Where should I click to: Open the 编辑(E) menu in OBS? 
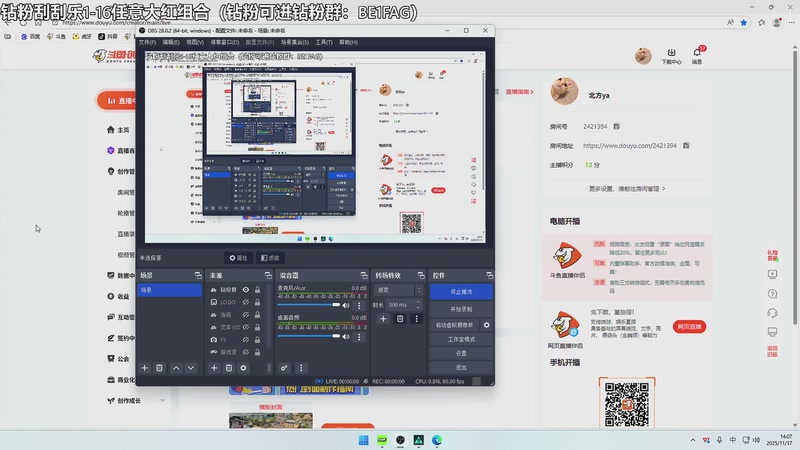click(171, 42)
